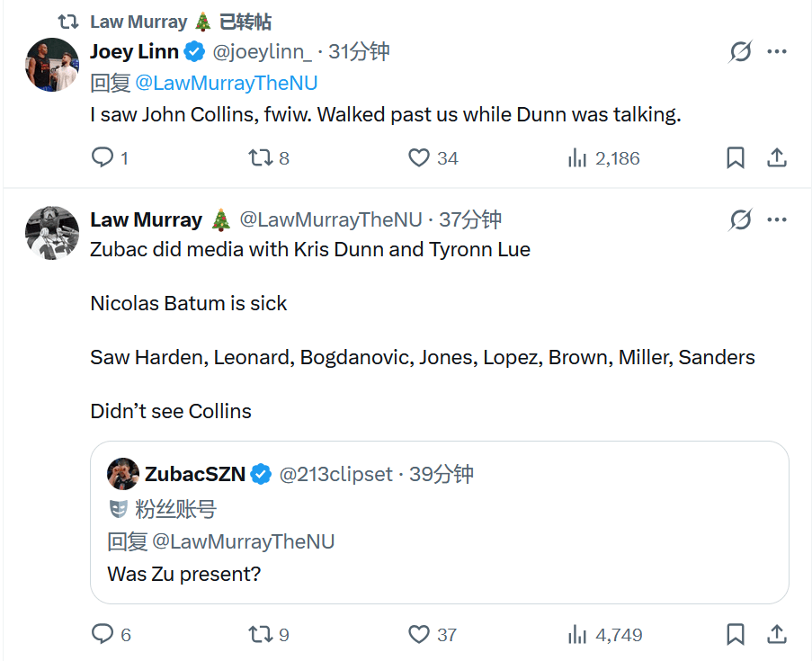Reply to Joey Linn's post
The image size is (812, 661).
[x=103, y=158]
